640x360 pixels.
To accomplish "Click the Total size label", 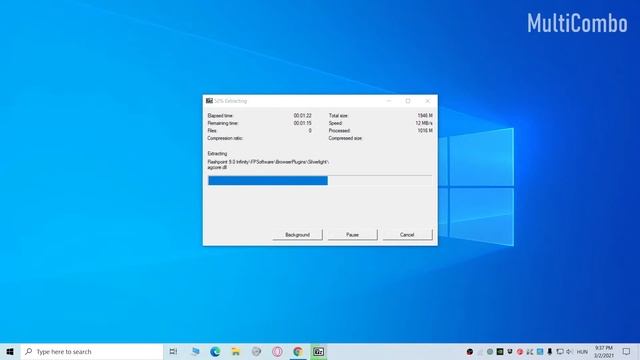I will click(338, 116).
